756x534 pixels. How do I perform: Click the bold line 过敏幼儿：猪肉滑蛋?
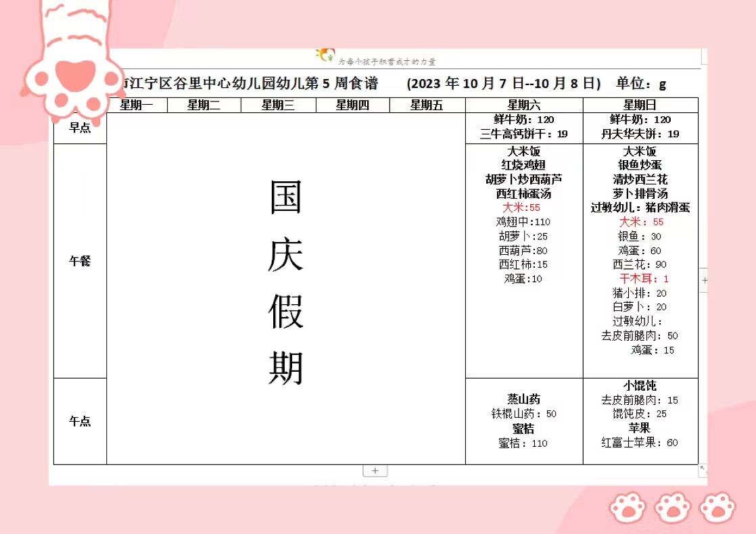point(640,208)
